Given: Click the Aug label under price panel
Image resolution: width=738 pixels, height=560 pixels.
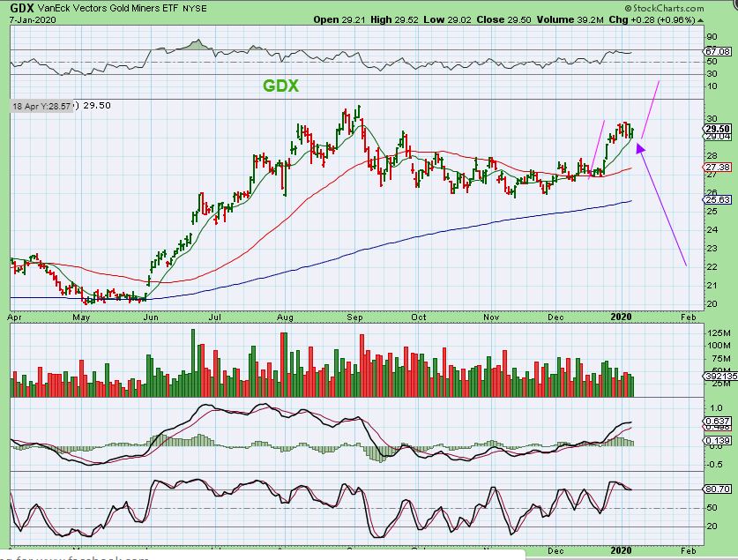Looking at the screenshot, I should (285, 317).
